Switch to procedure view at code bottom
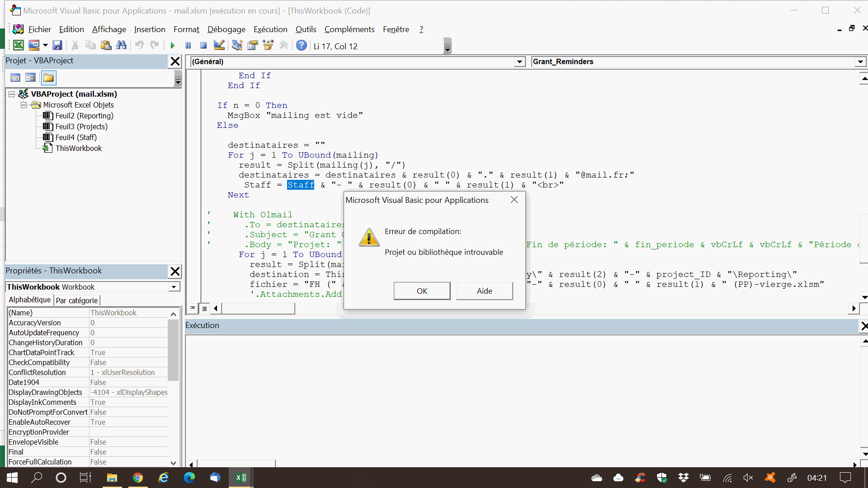This screenshot has width=868, height=488. (193, 308)
